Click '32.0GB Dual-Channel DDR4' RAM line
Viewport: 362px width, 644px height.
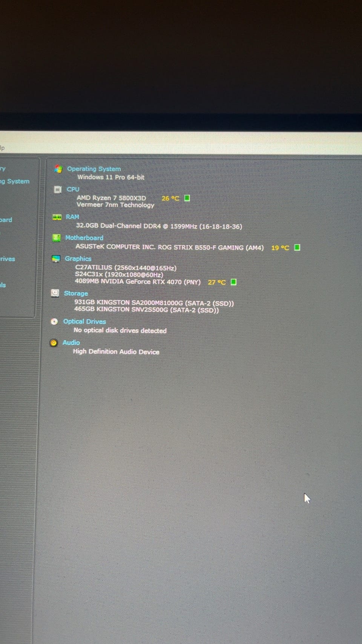click(159, 226)
